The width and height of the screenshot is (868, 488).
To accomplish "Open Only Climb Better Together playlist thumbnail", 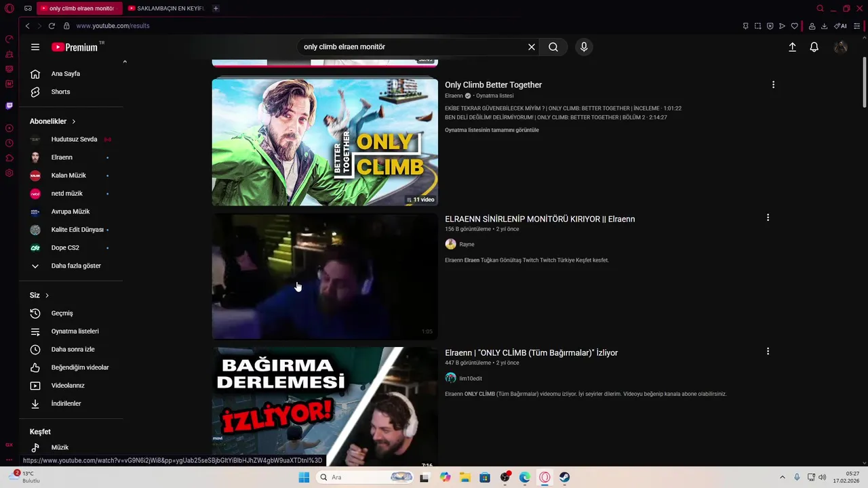I will pyautogui.click(x=325, y=142).
